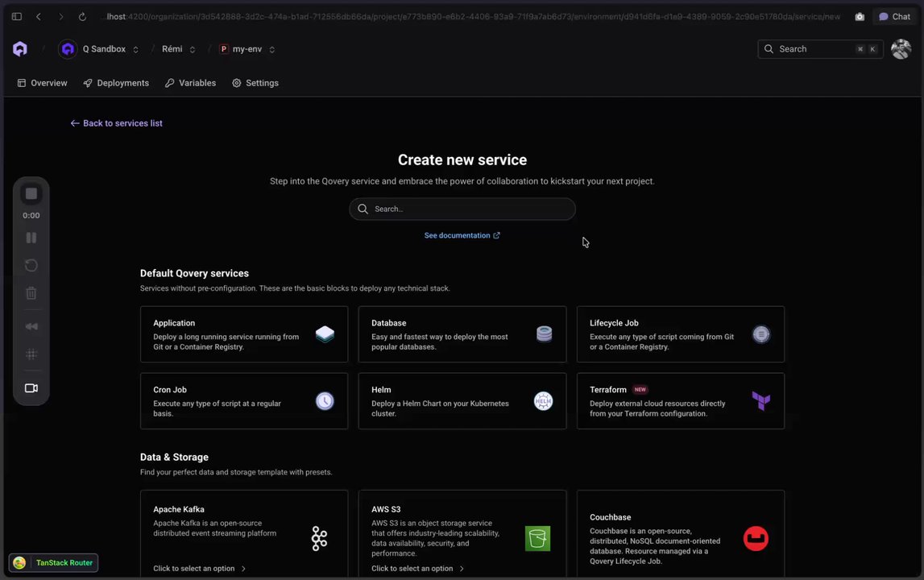Pause the screen recording
Screen dimensions: 924x580
[31, 238]
